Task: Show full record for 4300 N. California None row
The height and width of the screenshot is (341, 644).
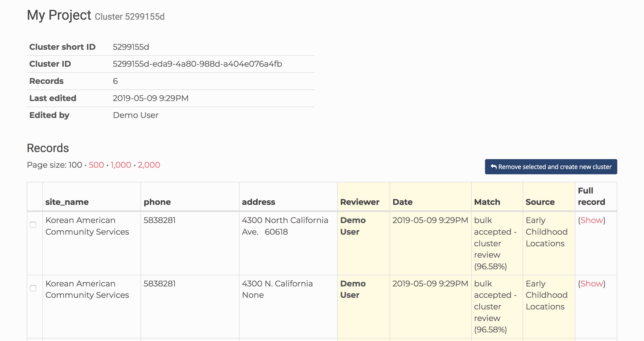Action: pyautogui.click(x=592, y=284)
